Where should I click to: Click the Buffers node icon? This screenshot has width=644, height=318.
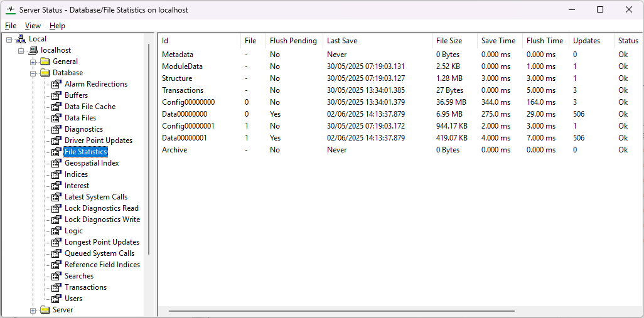coord(56,95)
